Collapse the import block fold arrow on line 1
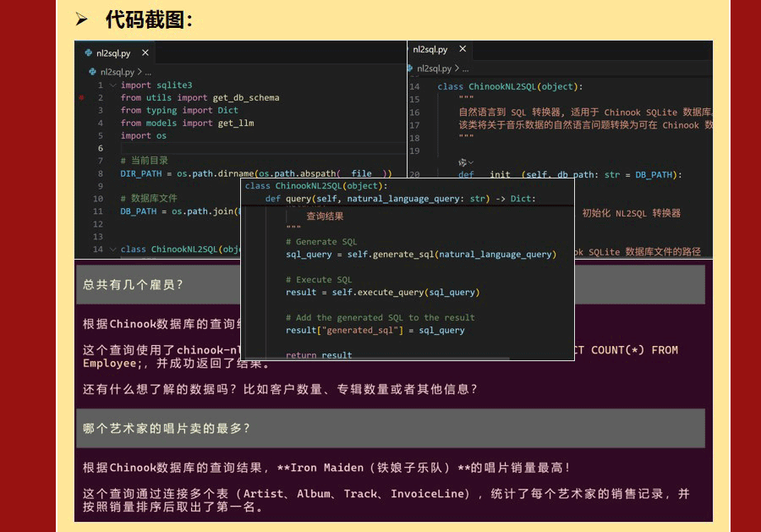Viewport: 761px width, 532px height. tap(112, 85)
